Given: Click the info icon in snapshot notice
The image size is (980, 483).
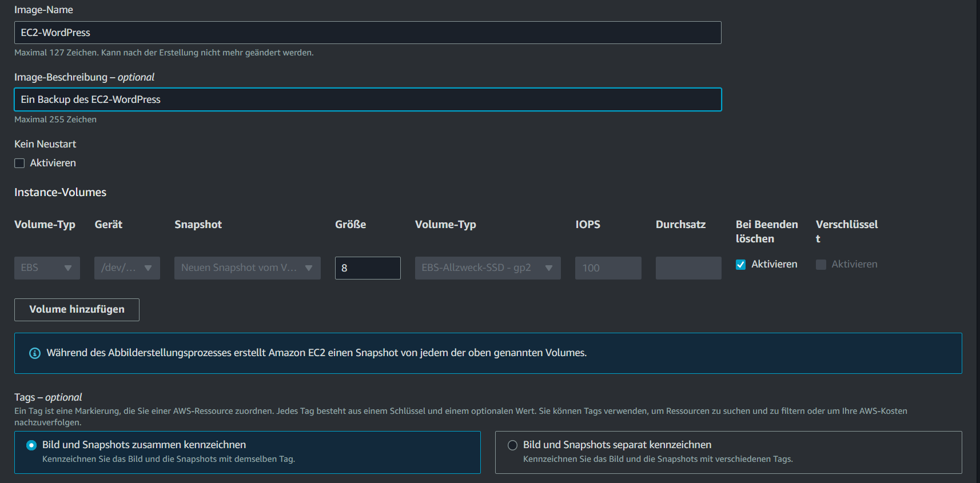Looking at the screenshot, I should click(35, 353).
